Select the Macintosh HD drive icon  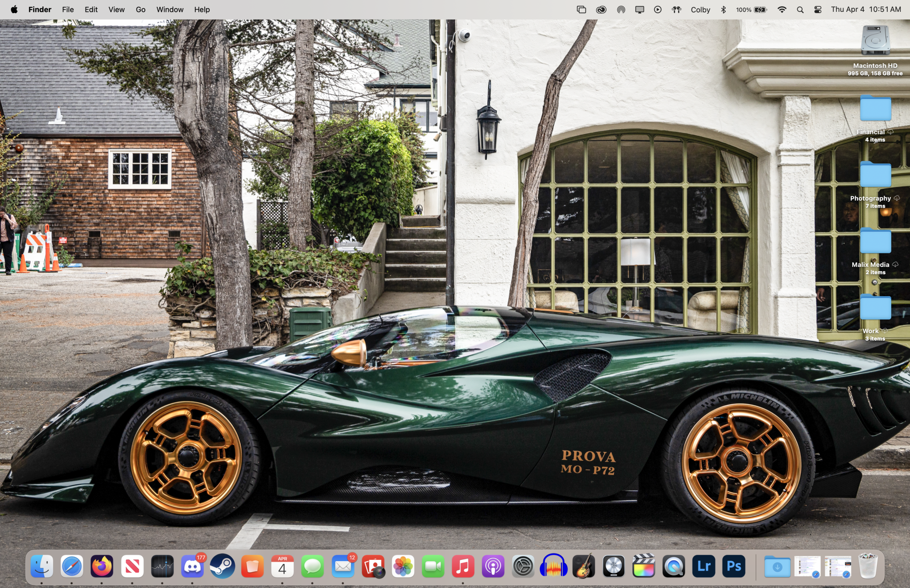point(875,40)
